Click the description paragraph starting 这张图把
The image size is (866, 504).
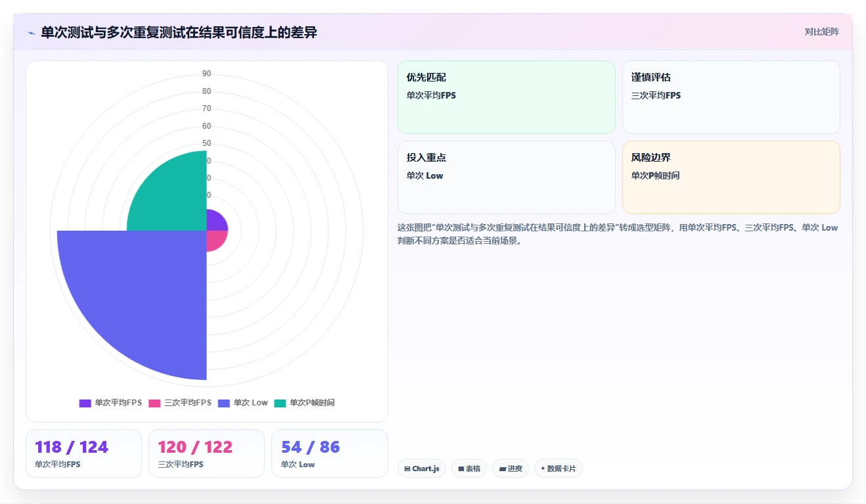[618, 234]
